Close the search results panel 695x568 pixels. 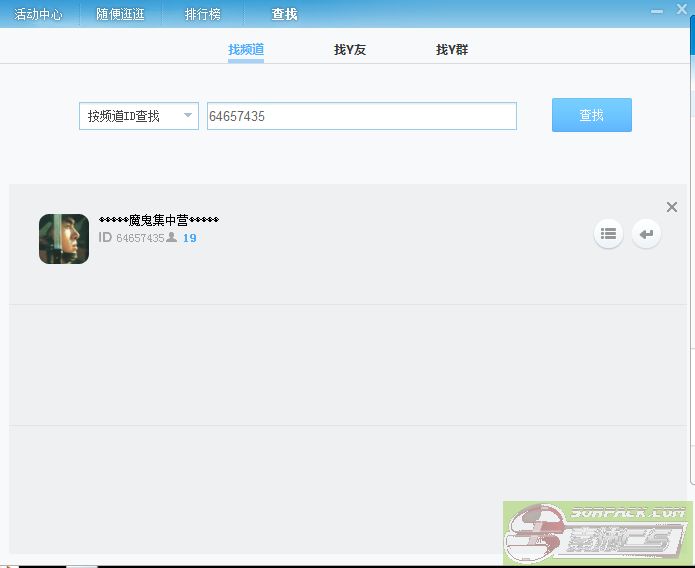[x=671, y=207]
